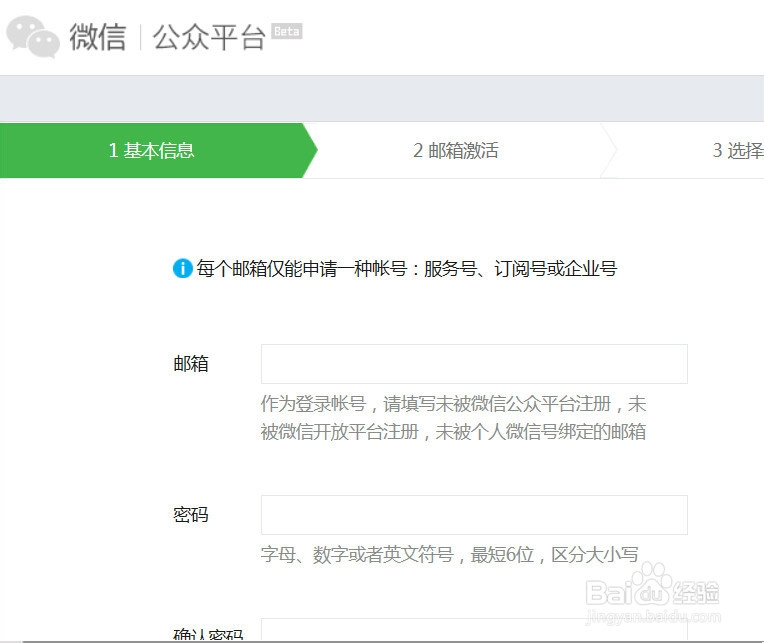Click the 公众平台 title text
The image size is (764, 643).
pos(209,37)
